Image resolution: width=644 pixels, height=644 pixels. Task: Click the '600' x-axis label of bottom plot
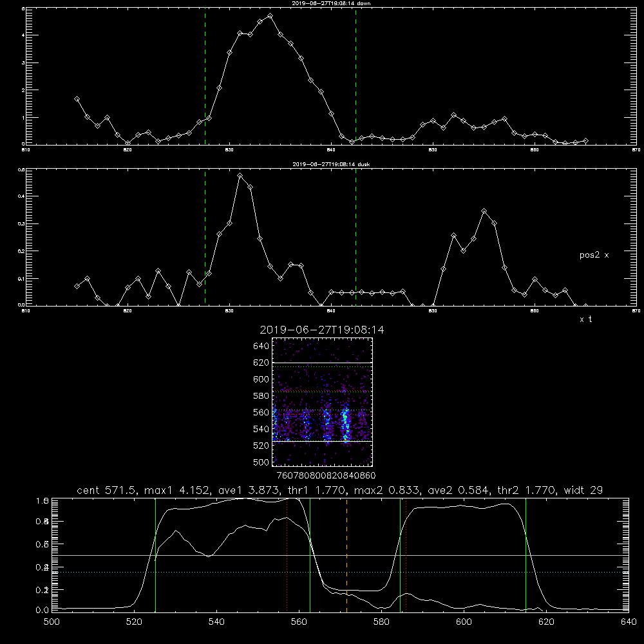click(464, 622)
